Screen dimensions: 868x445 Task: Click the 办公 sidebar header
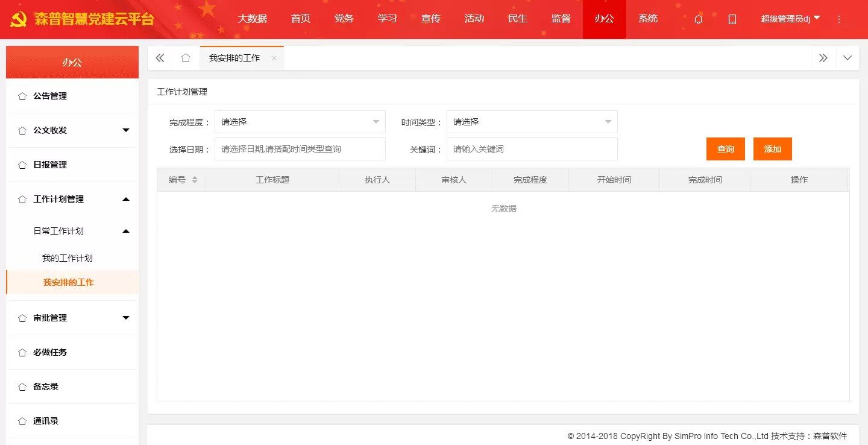(x=72, y=62)
